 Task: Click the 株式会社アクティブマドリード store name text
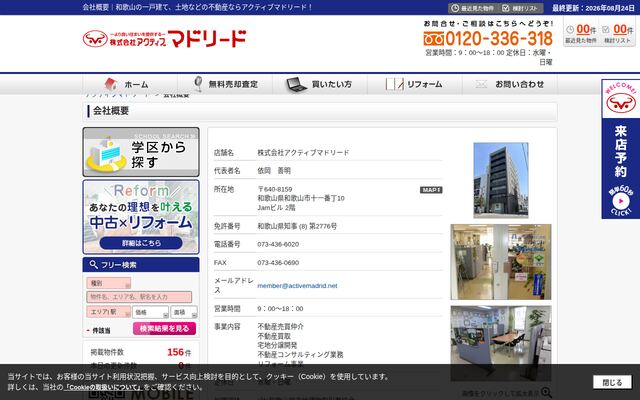coord(303,153)
